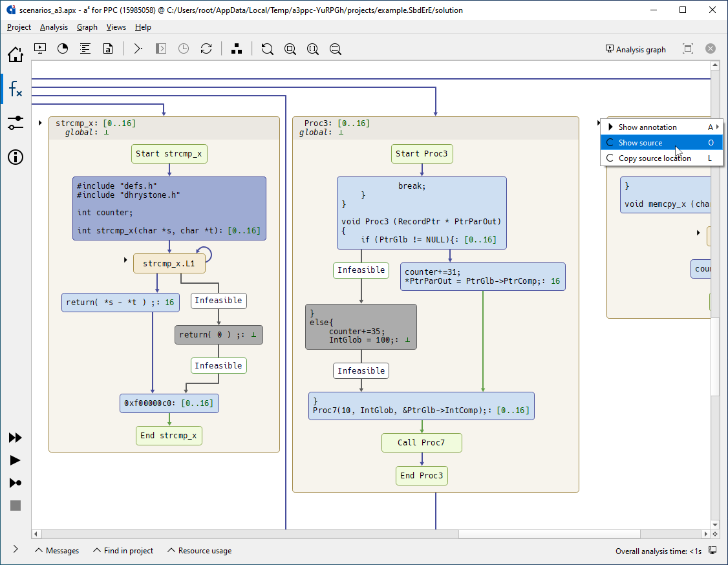Open the Views menu

(116, 27)
